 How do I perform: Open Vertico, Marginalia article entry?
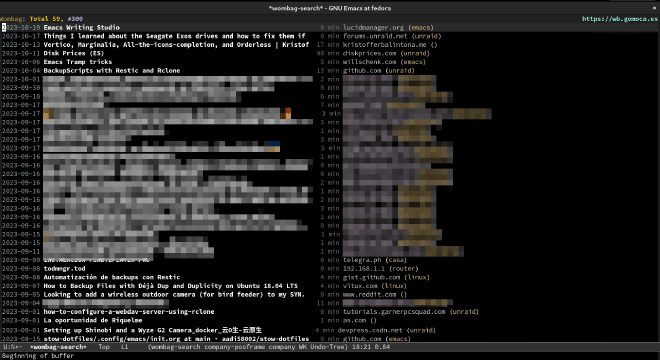(x=176, y=45)
